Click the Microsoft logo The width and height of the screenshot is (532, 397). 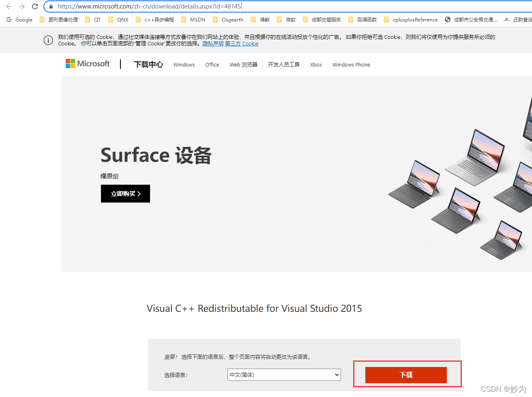point(88,64)
